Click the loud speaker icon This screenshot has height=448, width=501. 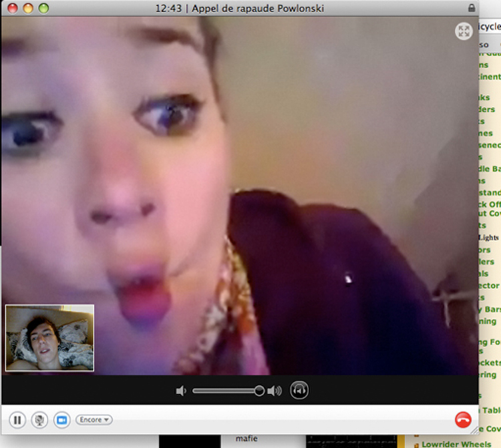click(x=275, y=391)
